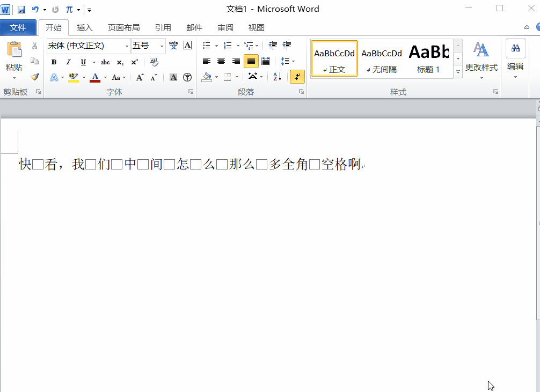This screenshot has width=540, height=392.
Task: Toggle italic formatting
Action: 68,62
